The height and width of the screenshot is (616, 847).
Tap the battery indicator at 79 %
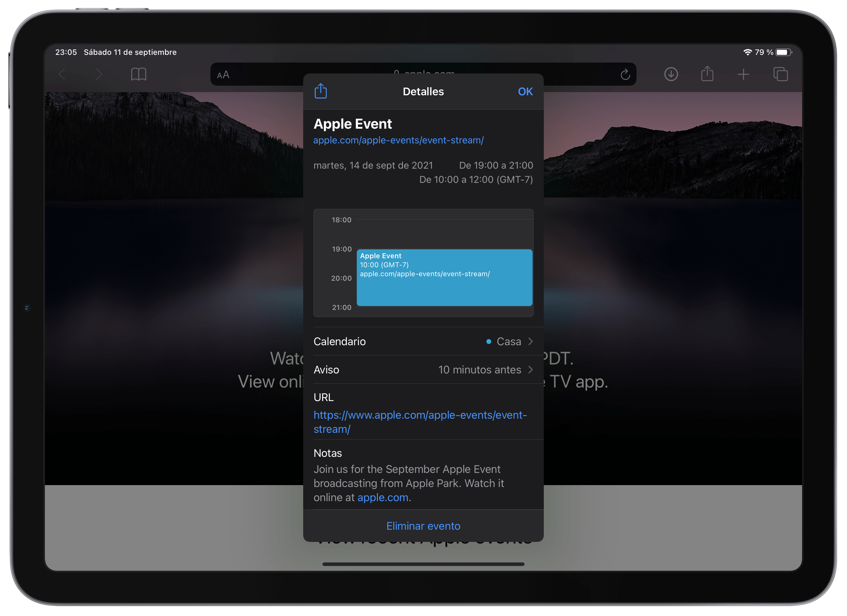point(783,52)
